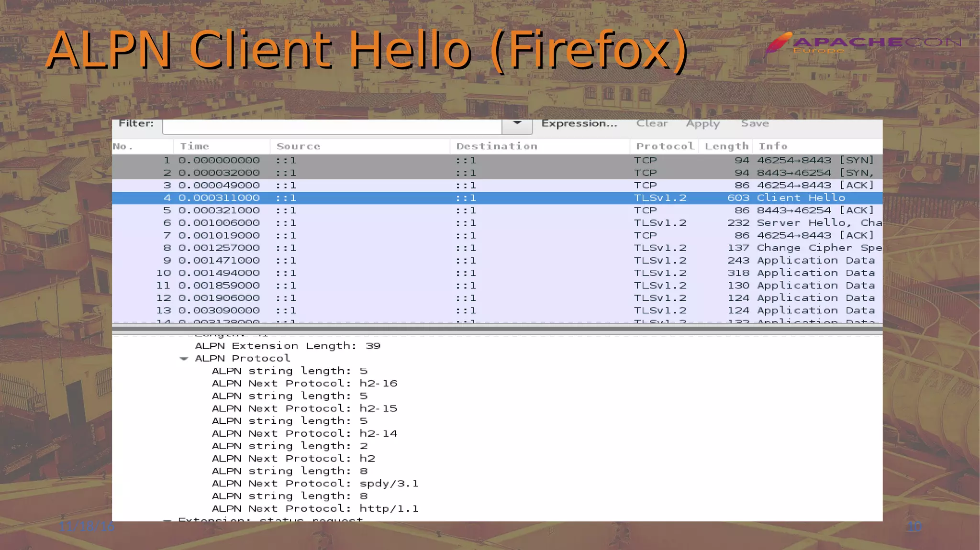Click the Filter text input field
Viewport: 980px width, 550px height.
tap(332, 126)
